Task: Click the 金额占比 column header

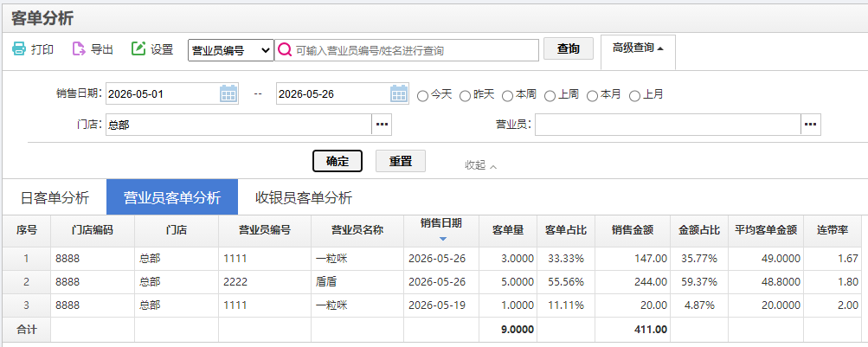Action: point(699,230)
